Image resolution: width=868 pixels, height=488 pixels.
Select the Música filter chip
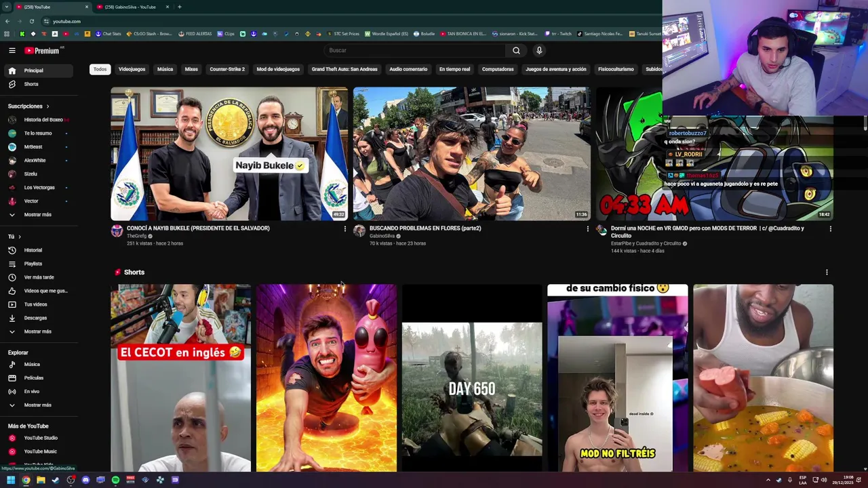tap(165, 69)
